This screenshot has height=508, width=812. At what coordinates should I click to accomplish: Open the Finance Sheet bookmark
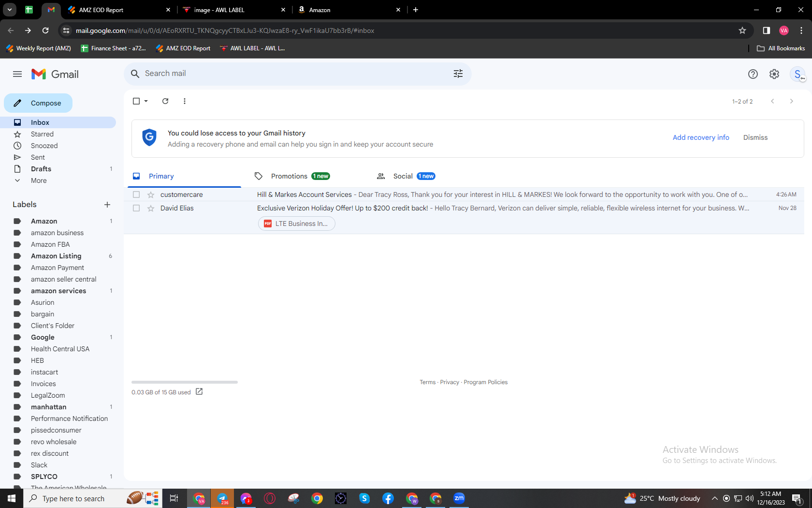click(x=113, y=48)
